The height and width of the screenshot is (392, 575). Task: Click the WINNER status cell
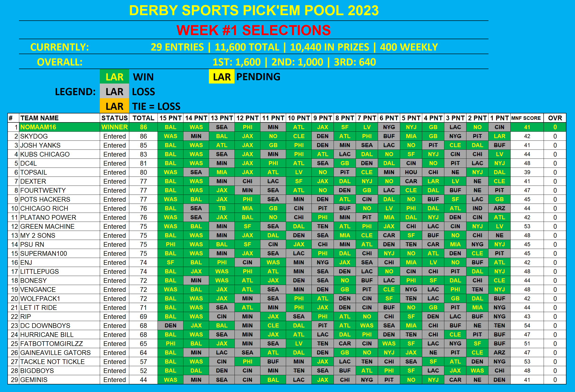tap(114, 127)
